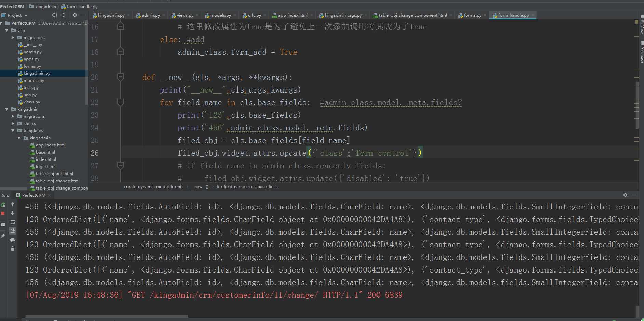
Task: Close the kingadmin.py tab
Action: [128, 15]
